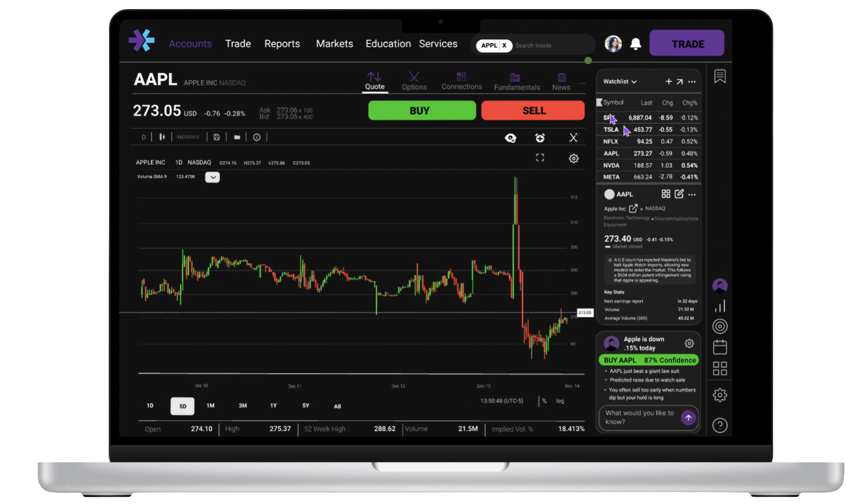Open watchlist more options menu
Viewport: 854px width, 504px height.
pos(692,81)
